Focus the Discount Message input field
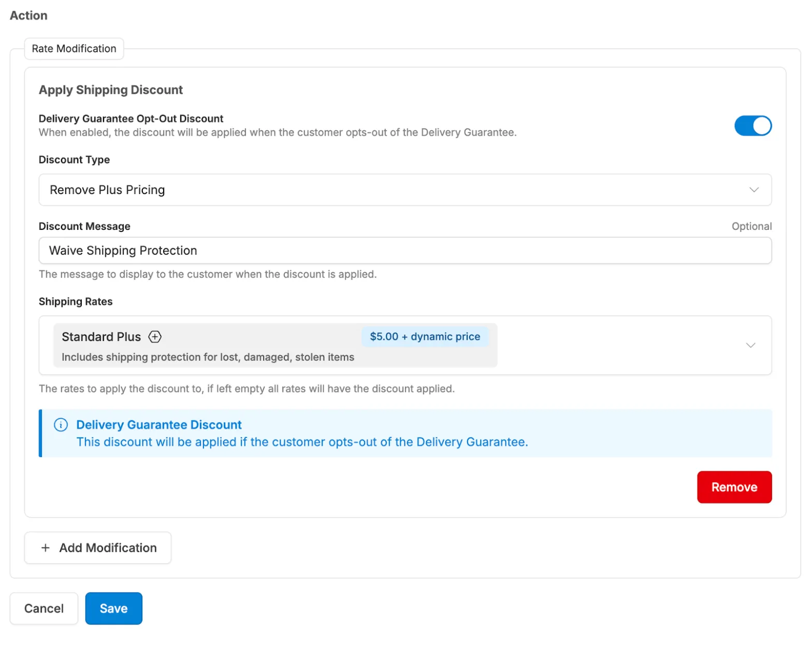 pyautogui.click(x=404, y=251)
